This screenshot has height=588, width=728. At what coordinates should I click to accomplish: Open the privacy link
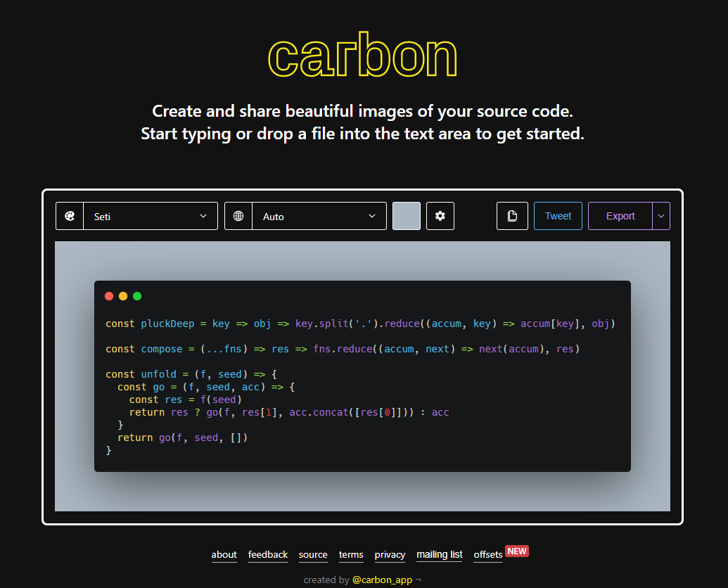click(390, 554)
